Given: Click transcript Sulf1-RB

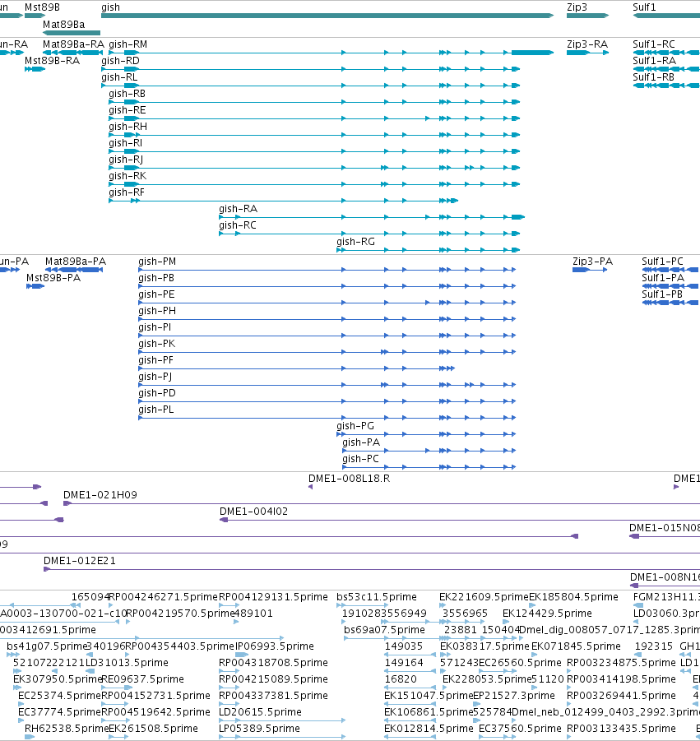Looking at the screenshot, I should (666, 86).
